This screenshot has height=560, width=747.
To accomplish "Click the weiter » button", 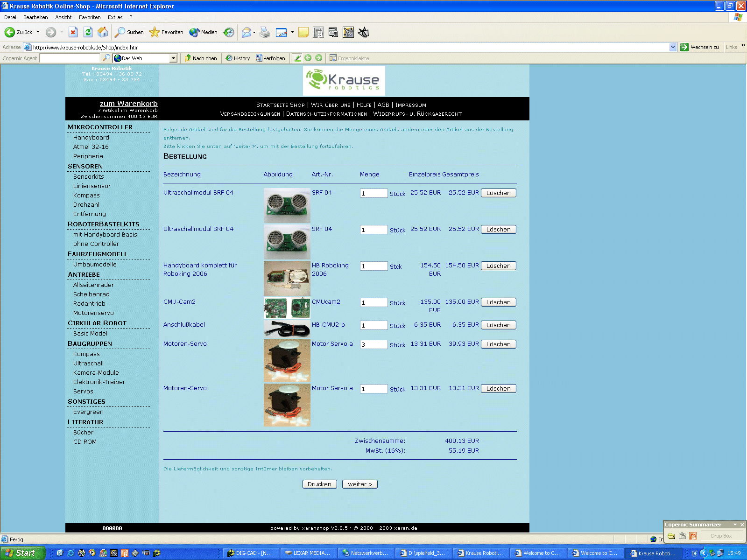I will tap(360, 484).
